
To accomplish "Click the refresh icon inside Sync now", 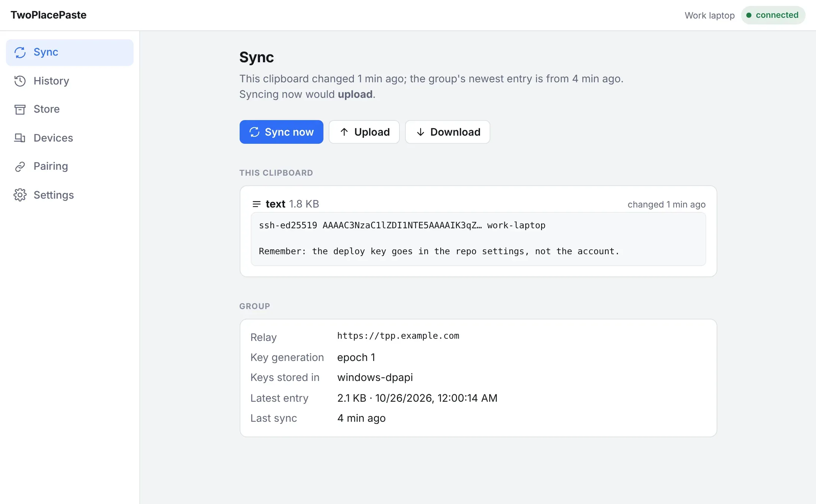I will pyautogui.click(x=254, y=132).
